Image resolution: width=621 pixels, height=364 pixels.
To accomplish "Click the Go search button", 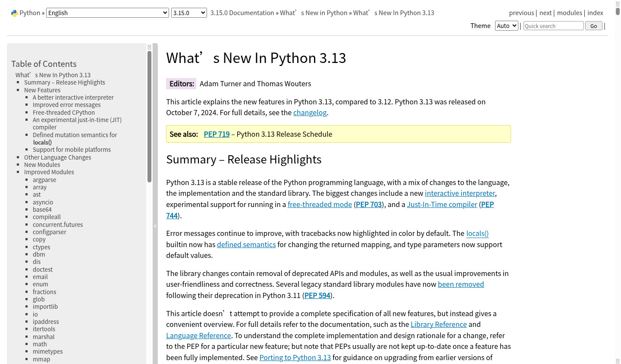I will pyautogui.click(x=594, y=26).
